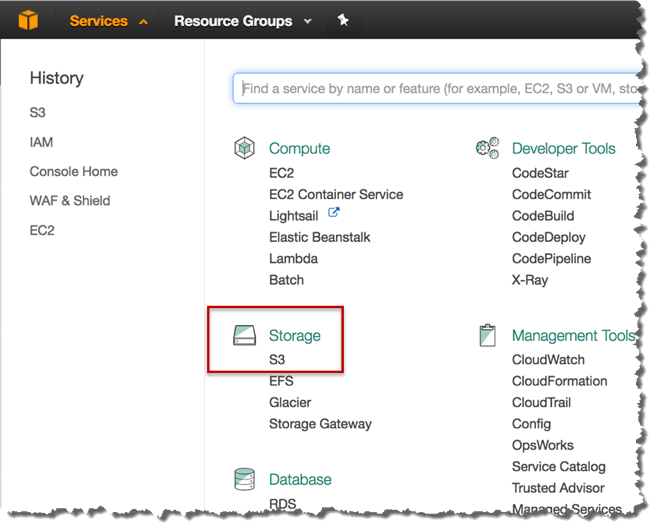Open the CodeCommit service
Viewport: 658px width, 531px height.
(551, 194)
